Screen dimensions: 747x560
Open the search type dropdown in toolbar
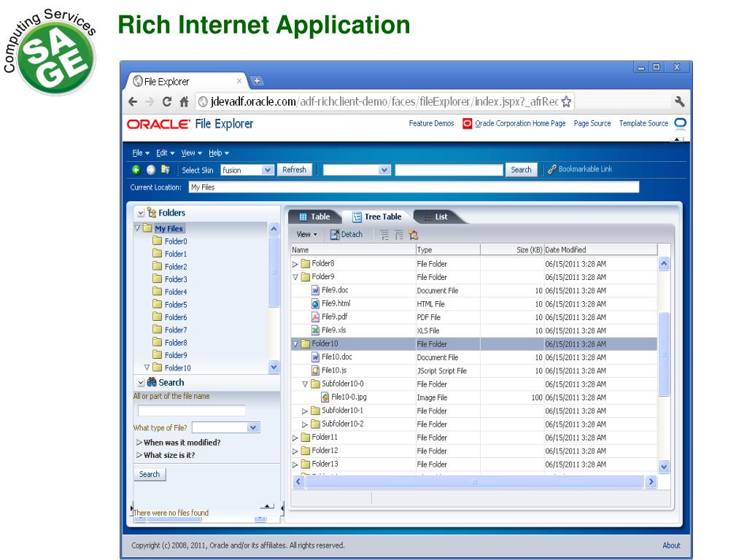384,170
